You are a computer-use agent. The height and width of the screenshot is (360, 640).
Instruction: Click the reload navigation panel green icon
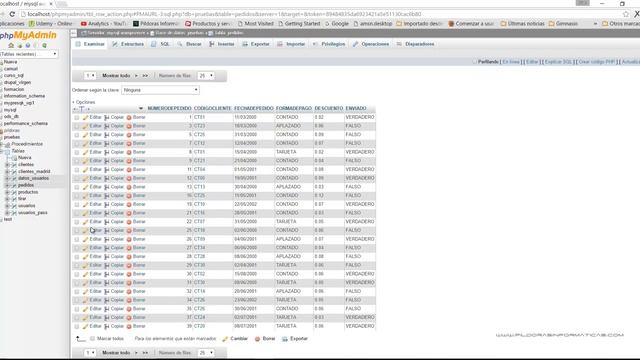click(44, 45)
